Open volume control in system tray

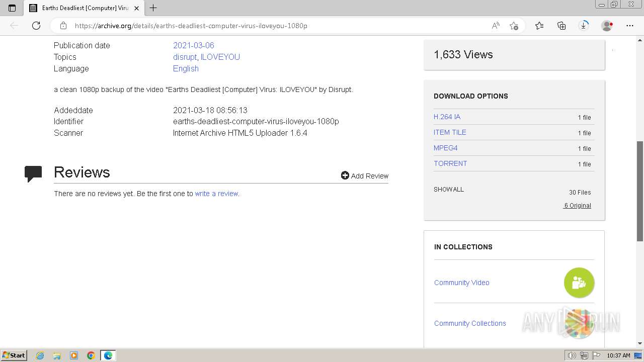pyautogui.click(x=572, y=355)
